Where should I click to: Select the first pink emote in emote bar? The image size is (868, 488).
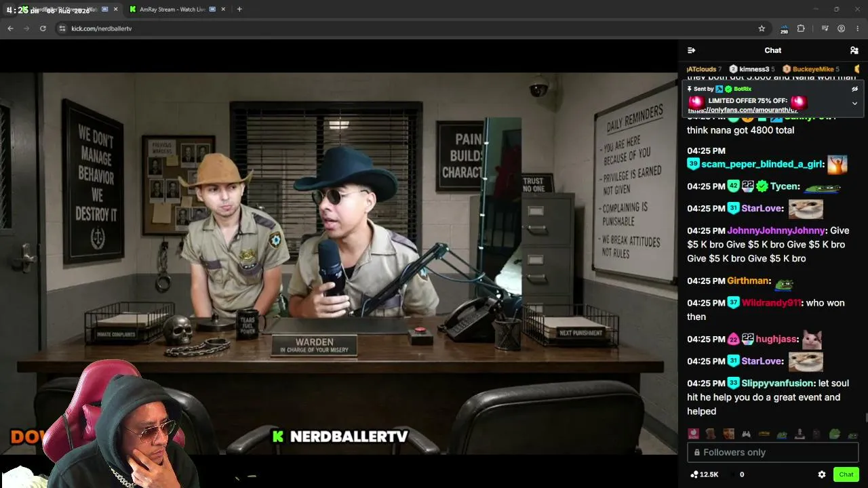tap(693, 434)
